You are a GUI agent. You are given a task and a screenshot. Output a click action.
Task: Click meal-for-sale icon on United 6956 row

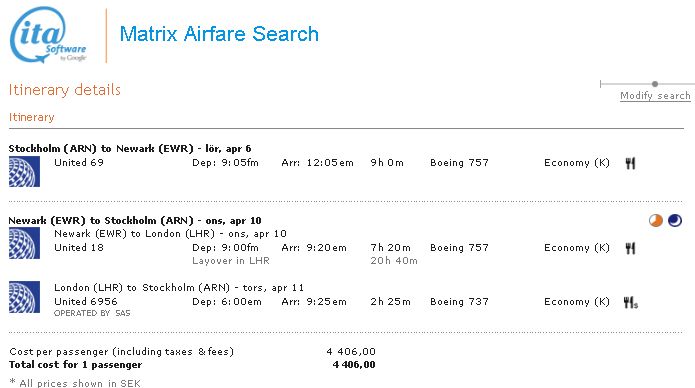[630, 302]
